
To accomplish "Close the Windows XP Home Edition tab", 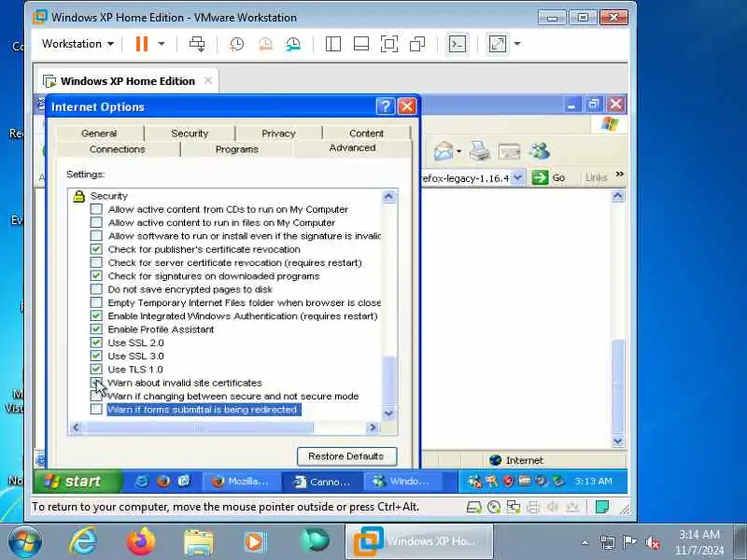I will [x=208, y=80].
